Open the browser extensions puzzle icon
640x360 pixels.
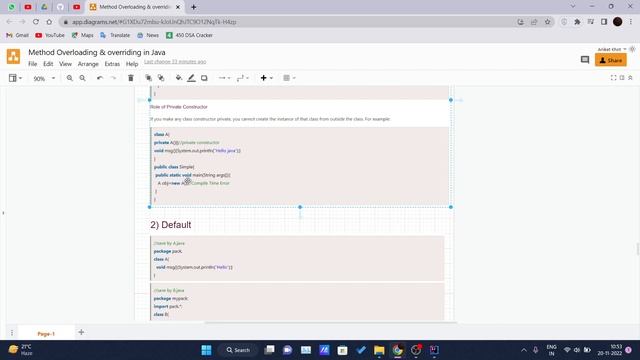[577, 22]
